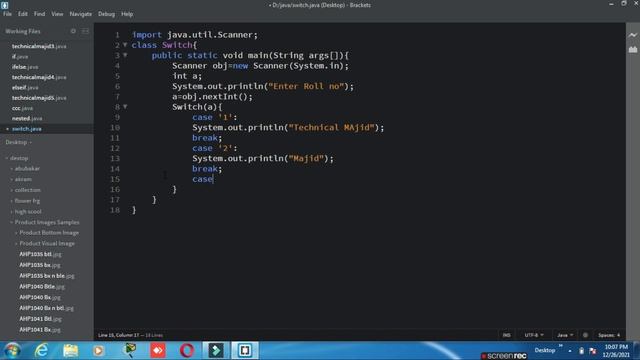The image size is (640, 360).
Task: Open AHP1040 Btle.jpg file
Action: (x=42, y=287)
